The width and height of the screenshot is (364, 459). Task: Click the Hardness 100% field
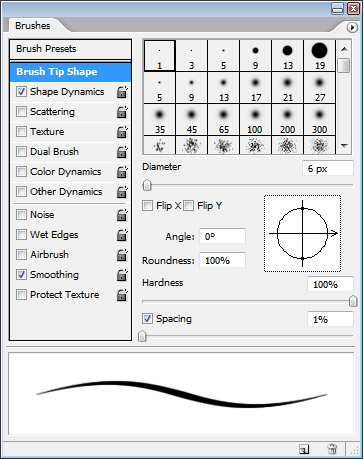point(330,284)
